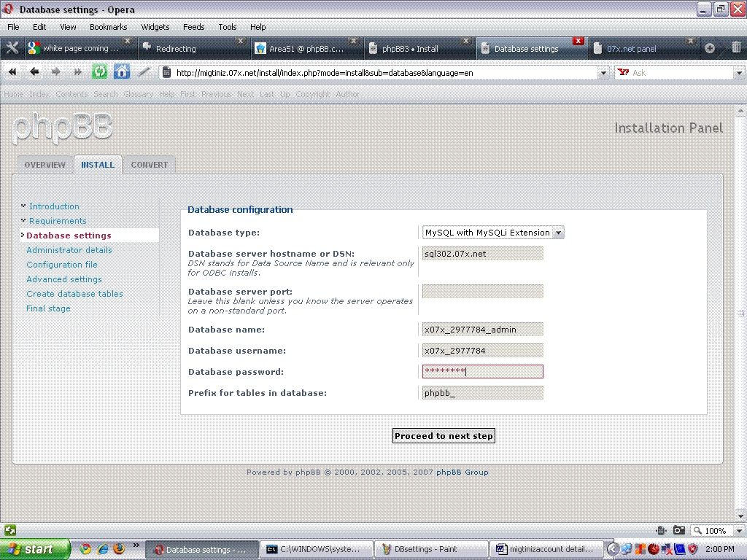This screenshot has height=560, width=747.
Task: Click the Windows start button
Action: pyautogui.click(x=35, y=549)
